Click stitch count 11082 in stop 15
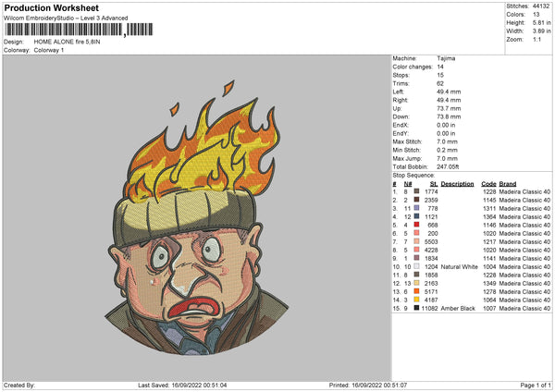 [x=430, y=308]
